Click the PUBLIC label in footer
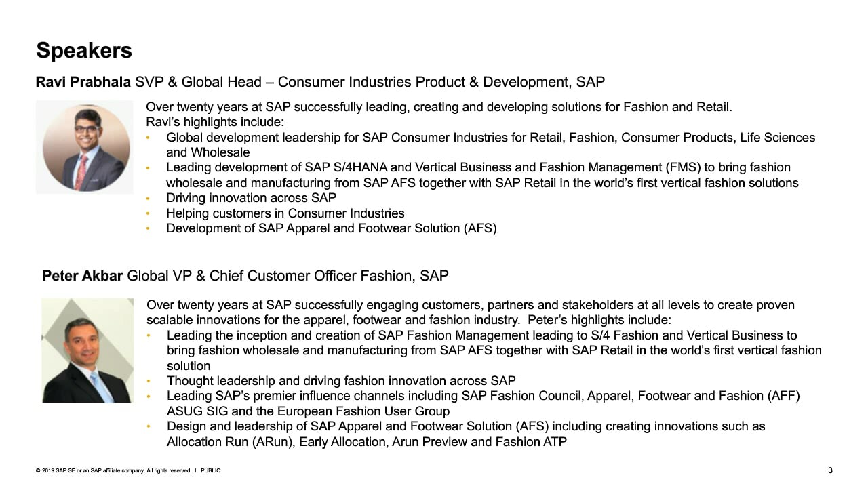868x488 pixels. point(210,470)
